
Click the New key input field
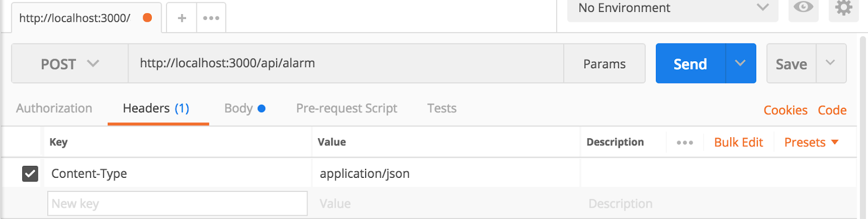click(x=177, y=203)
